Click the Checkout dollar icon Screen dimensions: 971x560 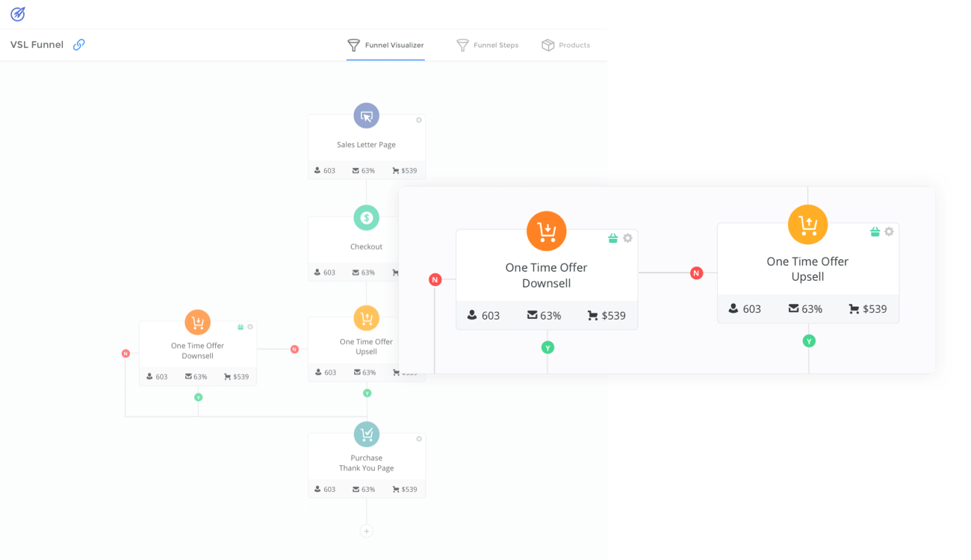point(366,218)
